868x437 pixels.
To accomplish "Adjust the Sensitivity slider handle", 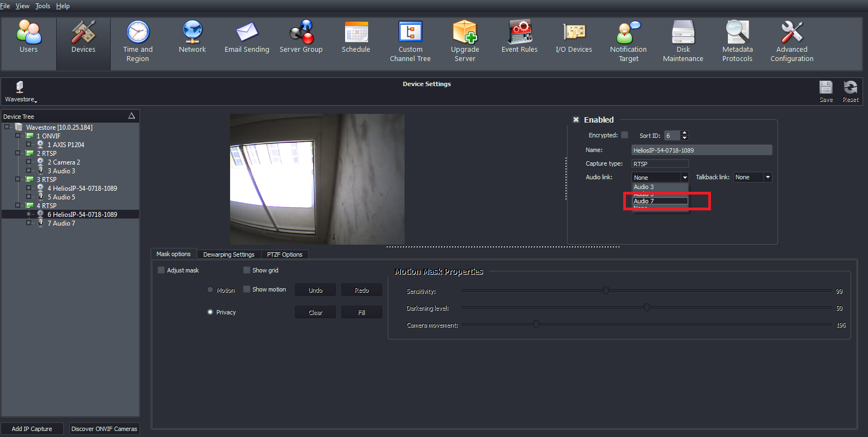I will pos(606,290).
